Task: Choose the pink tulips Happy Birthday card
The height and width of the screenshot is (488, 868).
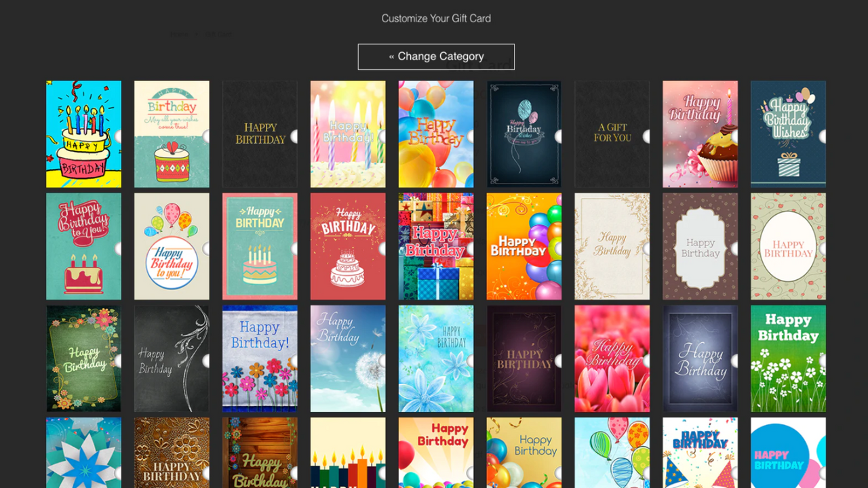Action: (612, 359)
